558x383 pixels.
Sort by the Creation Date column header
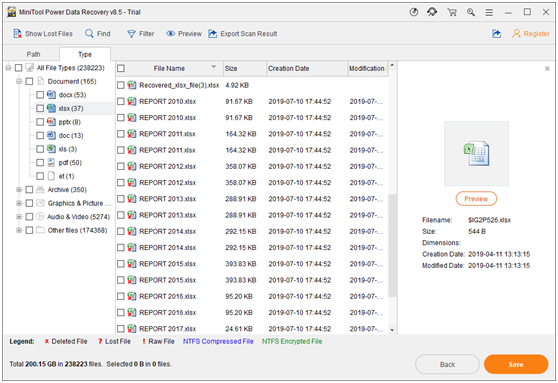coord(306,68)
